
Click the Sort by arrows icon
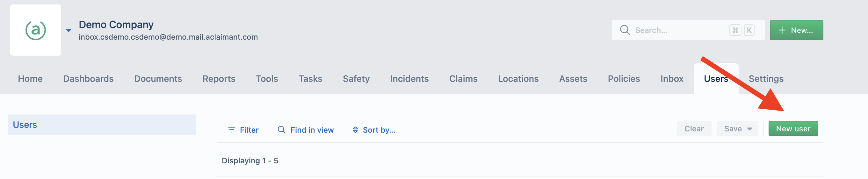(x=355, y=130)
